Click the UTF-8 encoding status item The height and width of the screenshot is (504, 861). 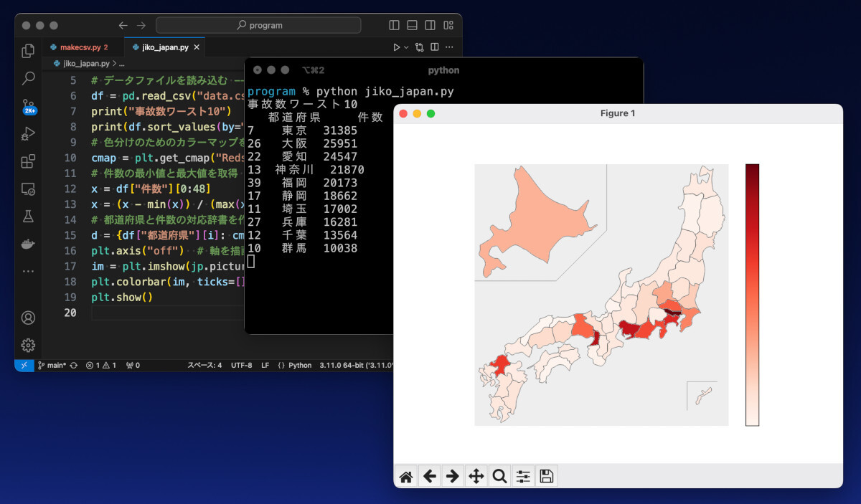tap(241, 365)
